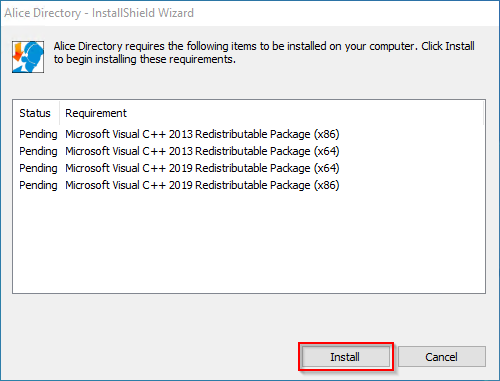Click the Install button

[346, 357]
